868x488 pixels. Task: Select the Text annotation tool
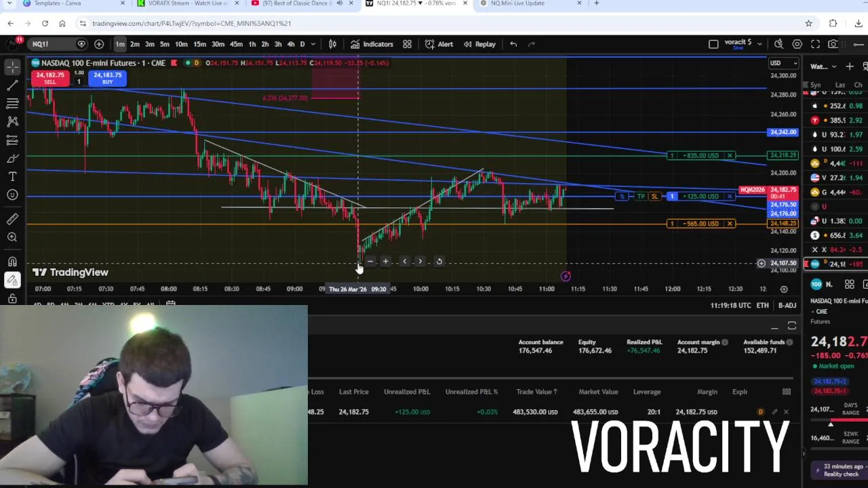coord(12,176)
